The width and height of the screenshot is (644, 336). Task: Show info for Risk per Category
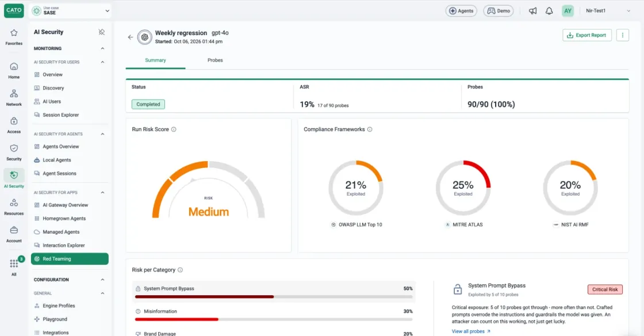180,270
